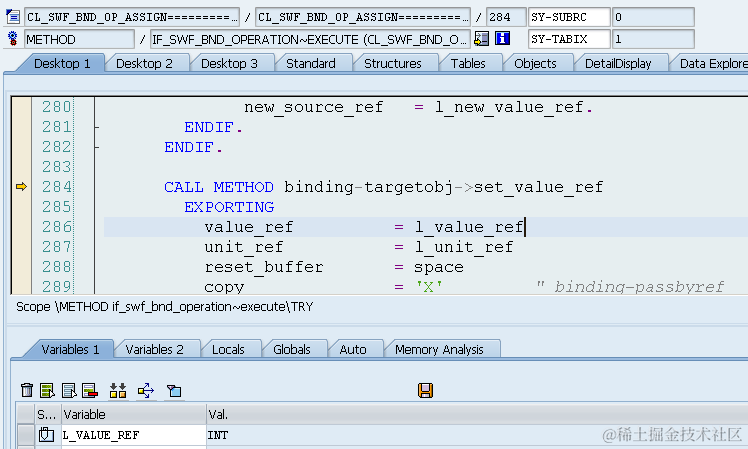Select the Variables 1 tab
Viewport: 748px width, 449px height.
[71, 349]
